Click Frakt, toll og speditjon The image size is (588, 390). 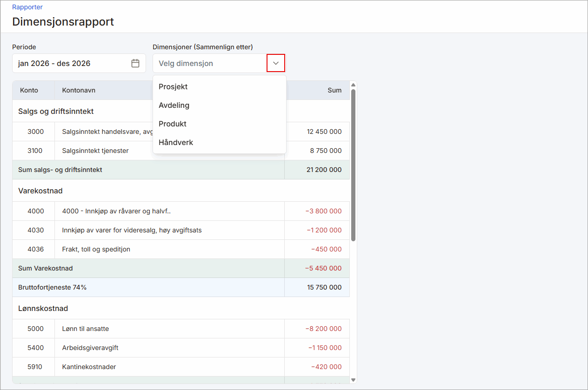pos(96,249)
